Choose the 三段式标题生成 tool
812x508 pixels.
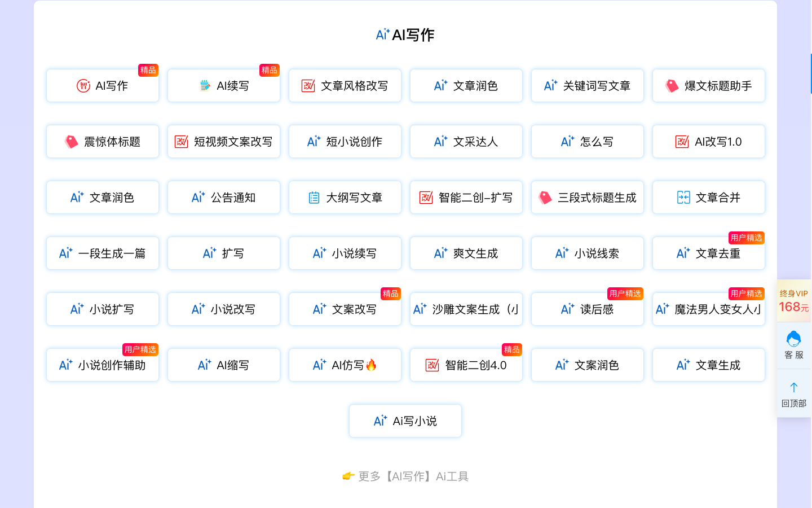[587, 198]
